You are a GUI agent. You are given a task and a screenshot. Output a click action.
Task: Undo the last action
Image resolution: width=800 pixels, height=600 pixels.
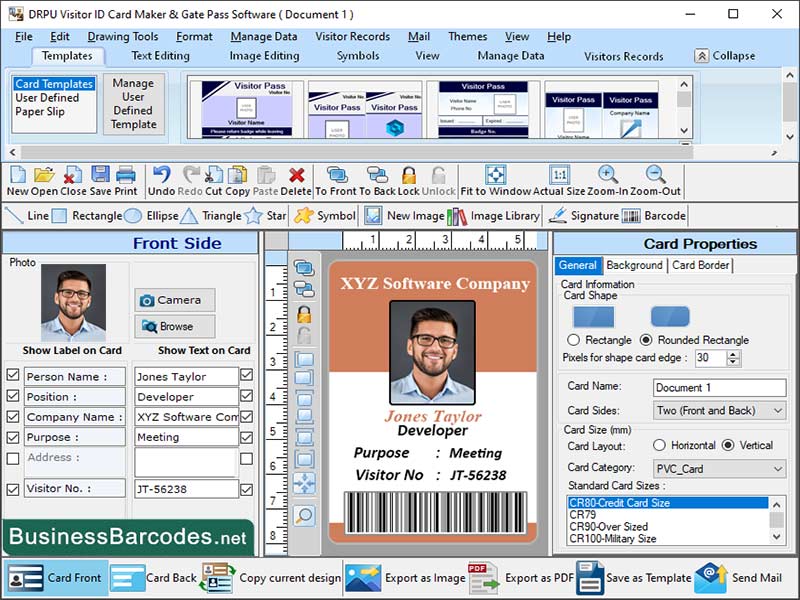pyautogui.click(x=163, y=176)
